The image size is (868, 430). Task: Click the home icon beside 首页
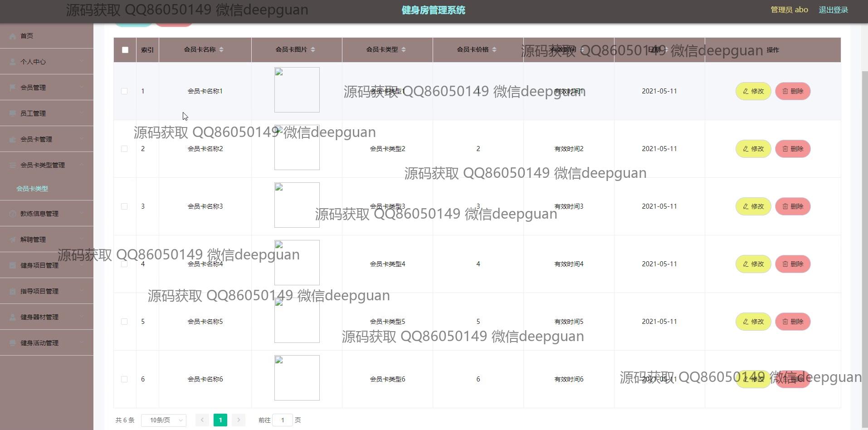[13, 36]
